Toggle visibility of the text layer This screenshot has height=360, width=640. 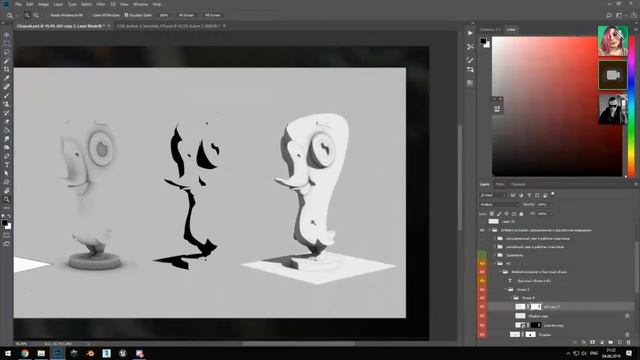[x=482, y=281]
